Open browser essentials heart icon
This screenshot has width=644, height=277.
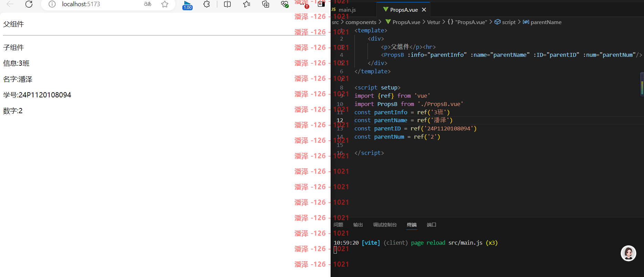(285, 4)
